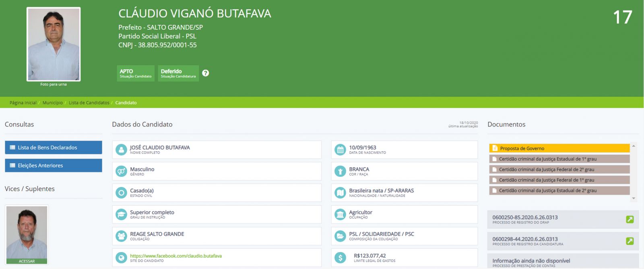The width and height of the screenshot is (644, 269).
Task: Open the Município breadcrumb link
Action: click(x=53, y=103)
